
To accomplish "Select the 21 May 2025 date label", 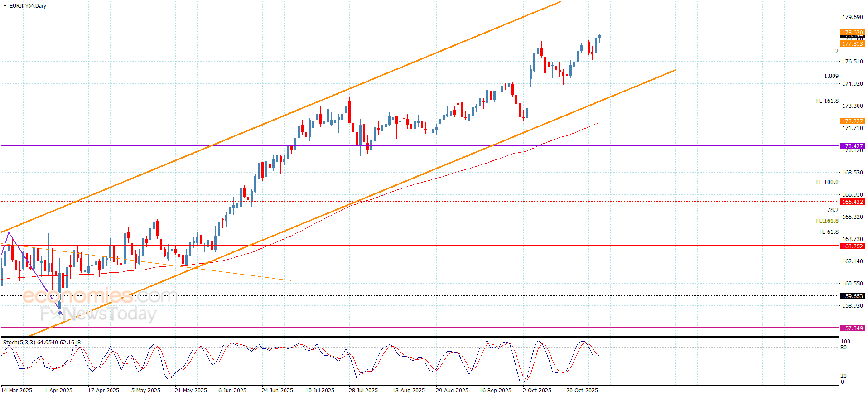I will pos(191,390).
